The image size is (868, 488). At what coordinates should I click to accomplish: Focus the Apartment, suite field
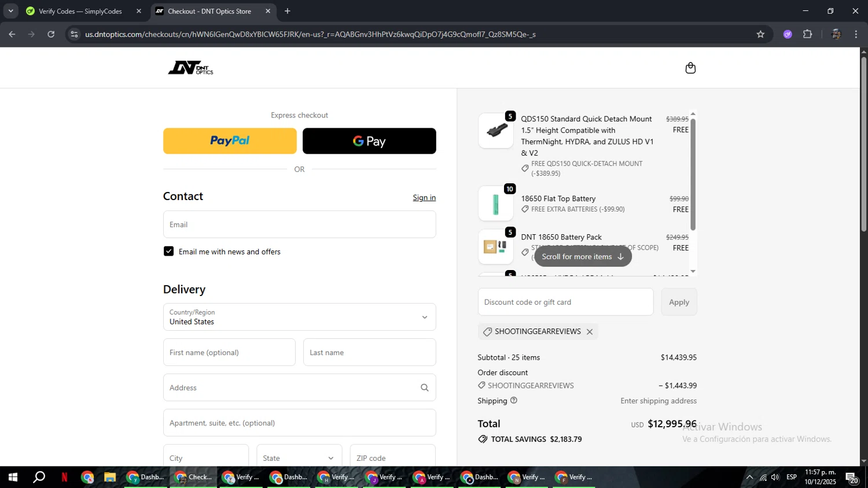(300, 423)
